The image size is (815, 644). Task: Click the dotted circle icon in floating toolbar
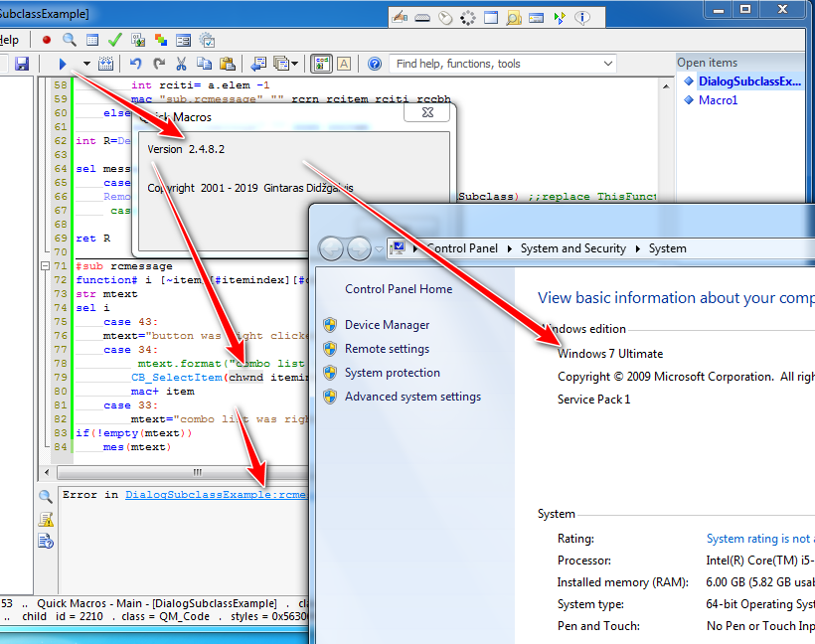coord(468,18)
